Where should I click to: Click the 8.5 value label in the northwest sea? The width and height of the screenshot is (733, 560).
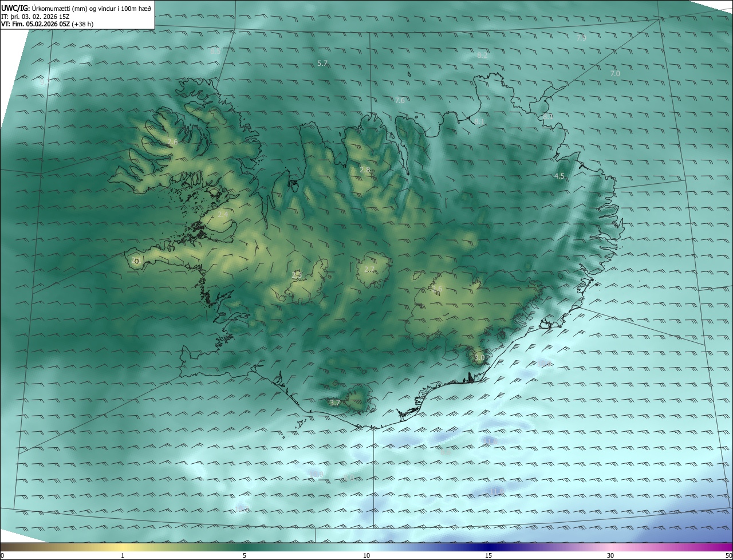click(215, 51)
